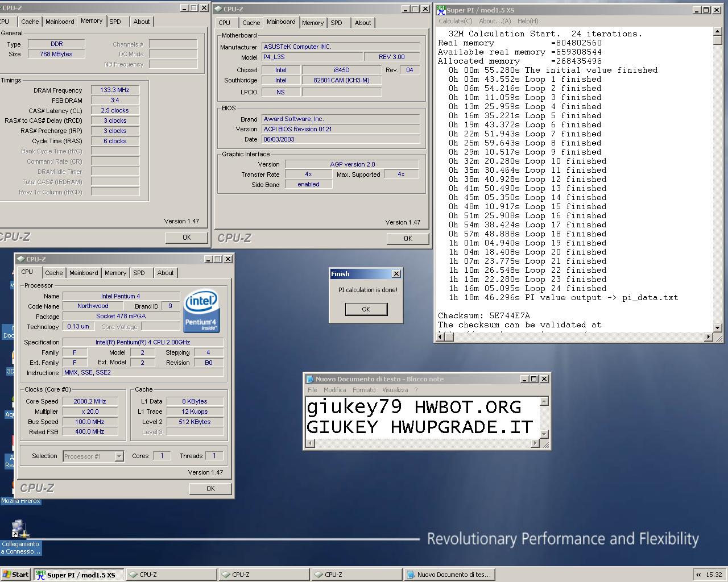Open the Start menu
This screenshot has width=728, height=582.
15,575
